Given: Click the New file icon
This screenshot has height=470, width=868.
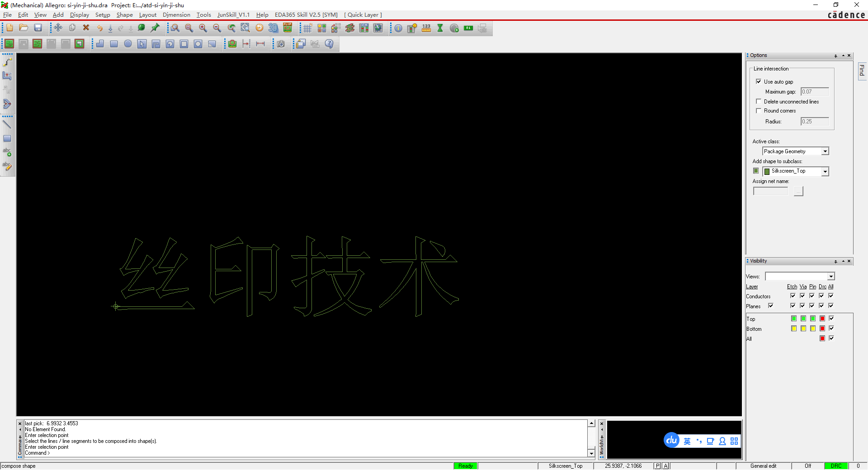Looking at the screenshot, I should [x=9, y=28].
